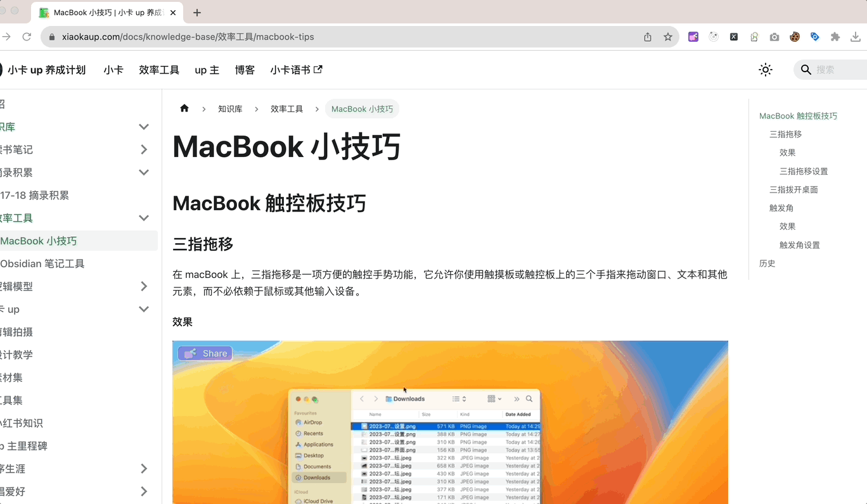Reload the page with the refresh icon
This screenshot has height=504, width=867.
(x=27, y=37)
